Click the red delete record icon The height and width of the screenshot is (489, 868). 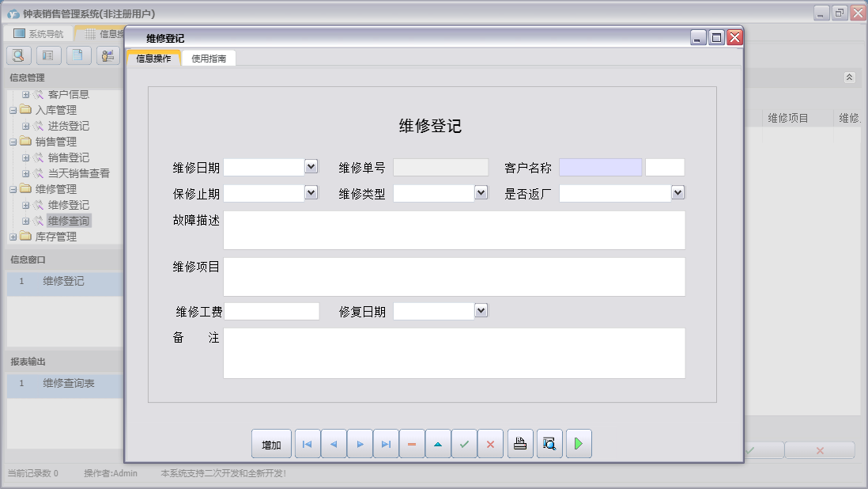click(412, 444)
